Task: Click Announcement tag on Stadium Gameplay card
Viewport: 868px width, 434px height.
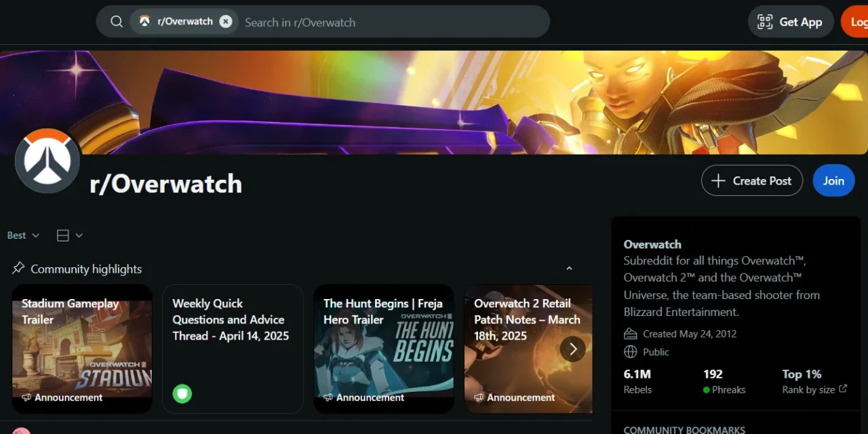Action: coord(62,397)
